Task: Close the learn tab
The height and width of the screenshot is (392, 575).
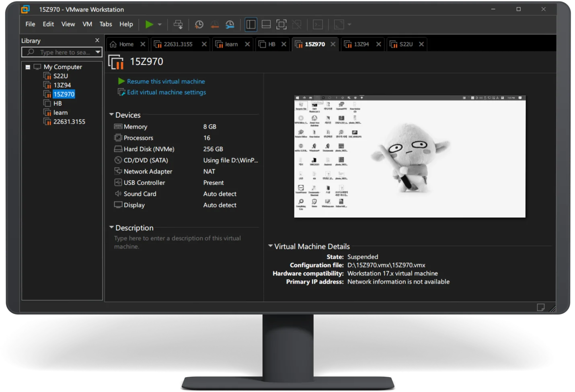Action: click(247, 44)
